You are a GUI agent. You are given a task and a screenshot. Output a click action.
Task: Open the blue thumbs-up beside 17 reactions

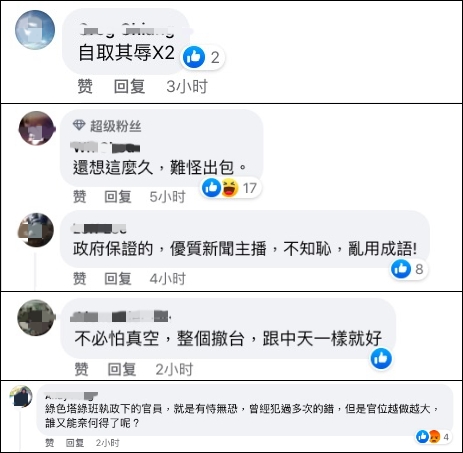click(x=211, y=188)
